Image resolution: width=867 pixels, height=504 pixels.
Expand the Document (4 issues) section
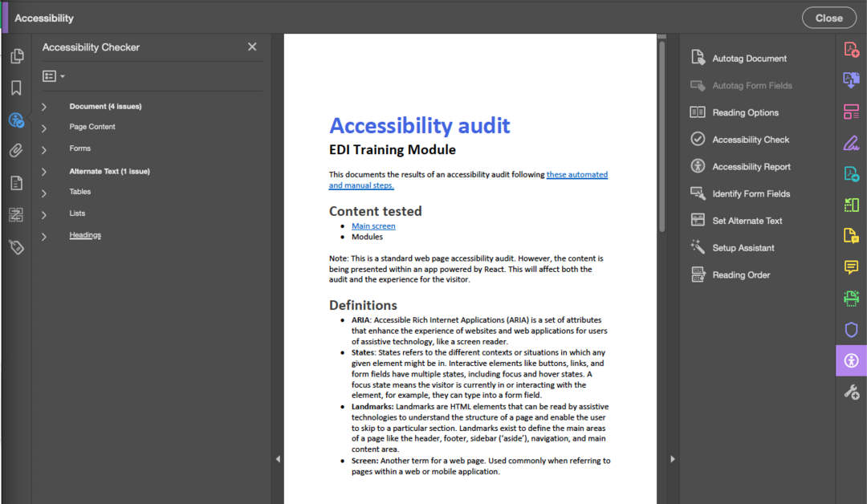point(44,105)
